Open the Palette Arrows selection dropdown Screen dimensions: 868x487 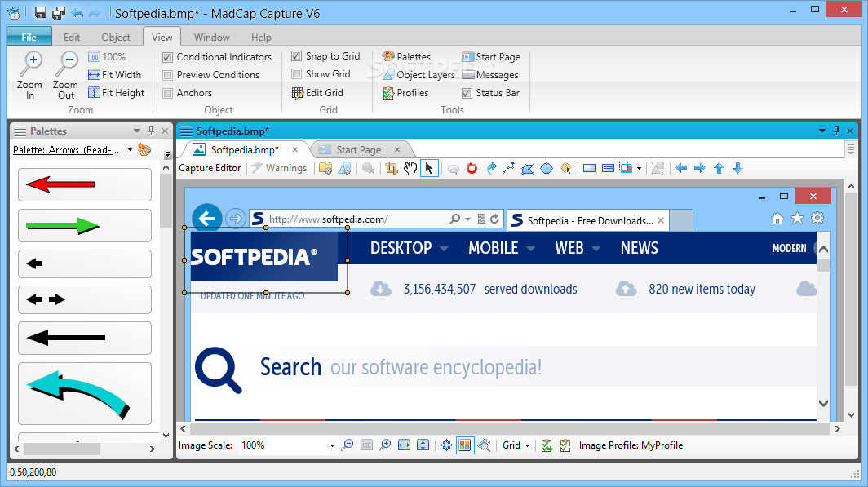(130, 150)
